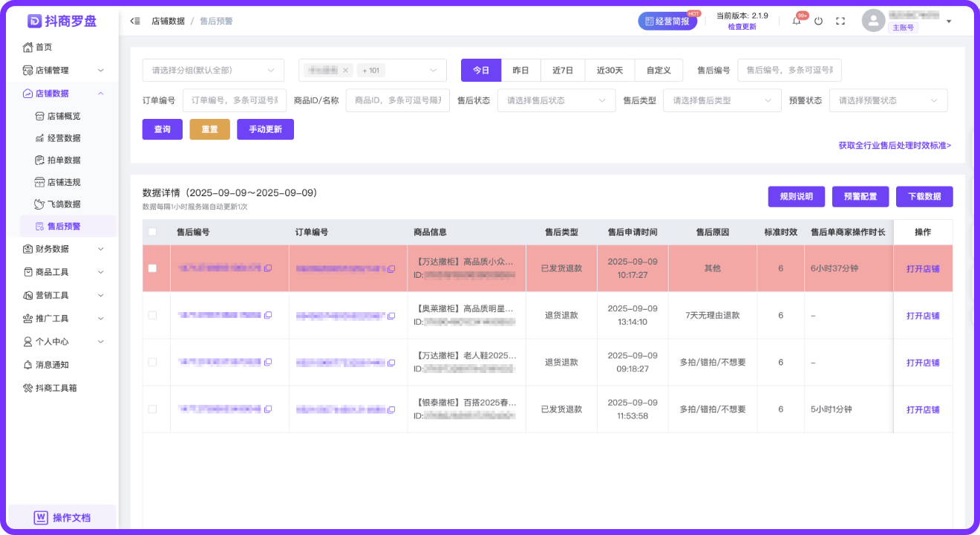Open 店铺概览 in the sidebar
This screenshot has height=535, width=980.
click(64, 116)
